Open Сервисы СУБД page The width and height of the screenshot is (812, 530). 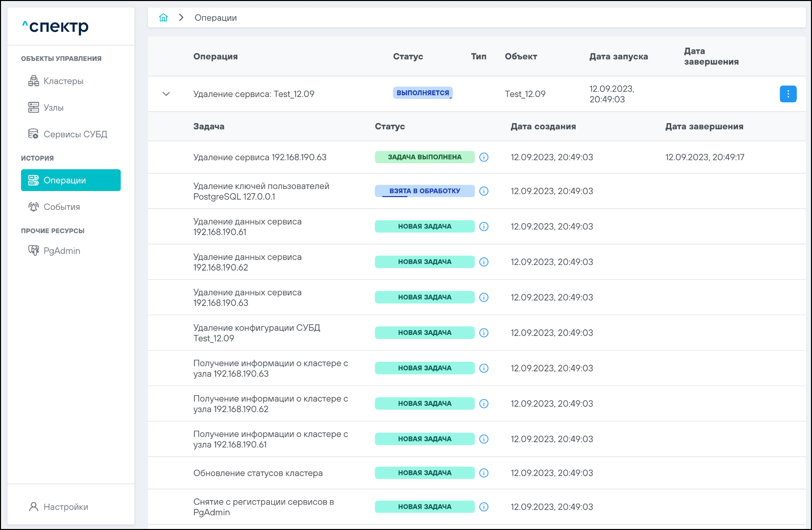(x=75, y=134)
